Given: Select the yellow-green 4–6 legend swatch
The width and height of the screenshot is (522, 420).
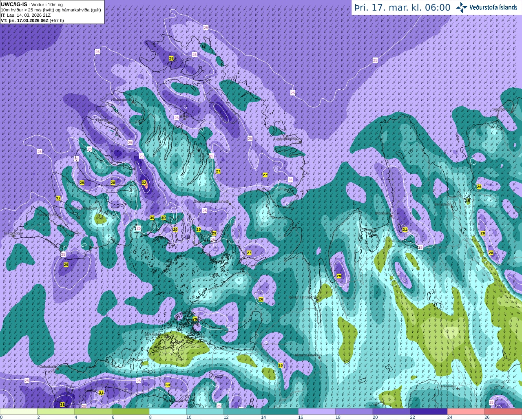Looking at the screenshot, I should click(93, 411).
